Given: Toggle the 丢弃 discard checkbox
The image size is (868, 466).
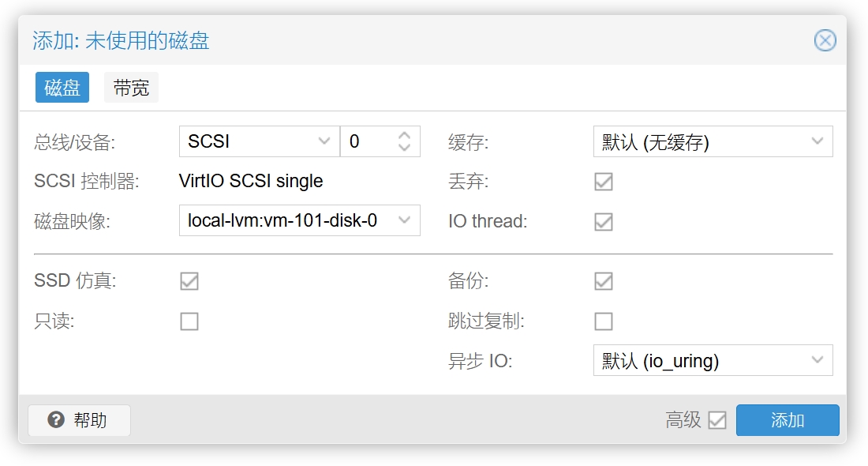Looking at the screenshot, I should click(x=604, y=182).
